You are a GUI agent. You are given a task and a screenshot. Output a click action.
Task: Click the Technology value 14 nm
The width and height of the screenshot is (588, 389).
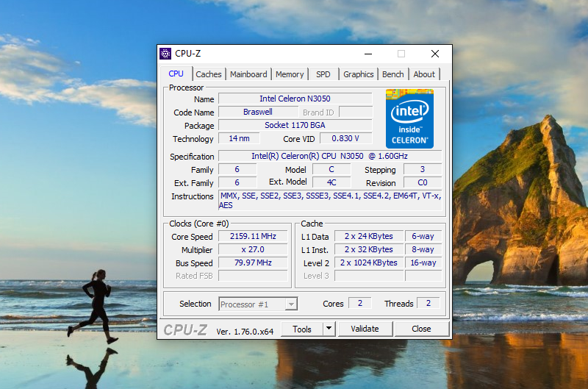pyautogui.click(x=240, y=138)
